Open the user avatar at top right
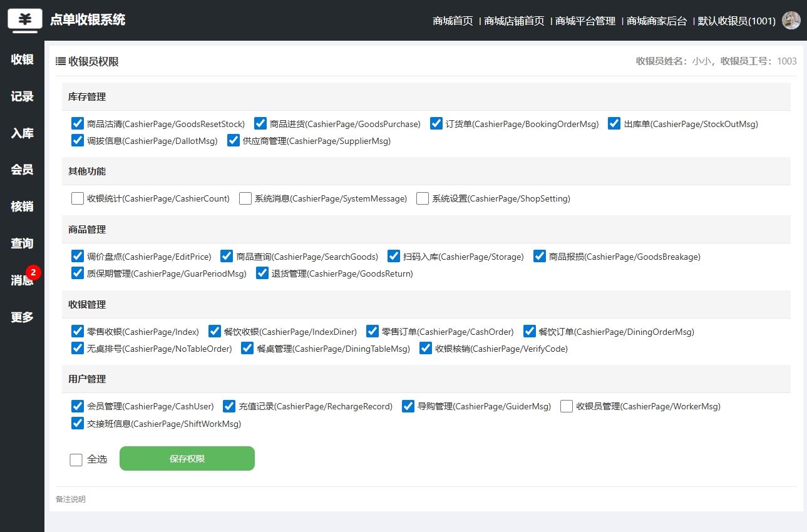Viewport: 807px width, 532px height. pyautogui.click(x=791, y=20)
